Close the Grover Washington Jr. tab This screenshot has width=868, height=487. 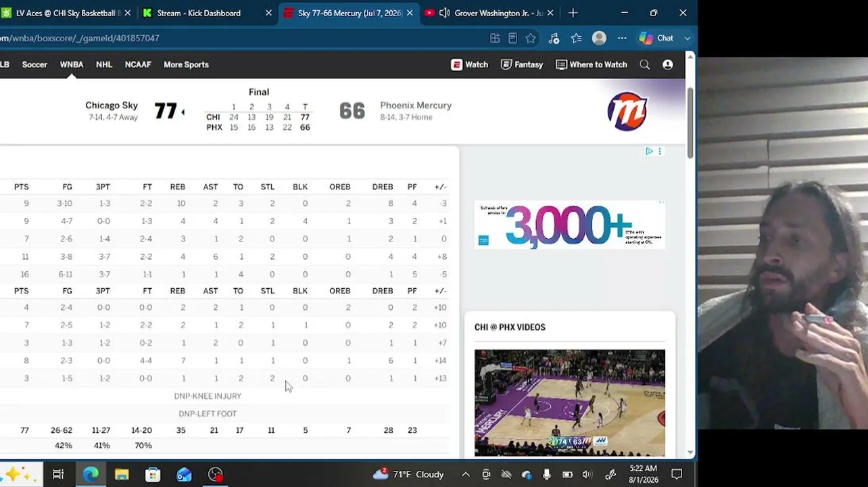(x=550, y=13)
